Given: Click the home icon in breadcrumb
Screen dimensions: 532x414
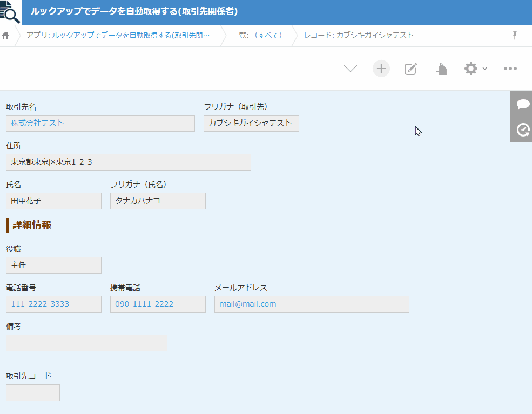Looking at the screenshot, I should point(6,36).
